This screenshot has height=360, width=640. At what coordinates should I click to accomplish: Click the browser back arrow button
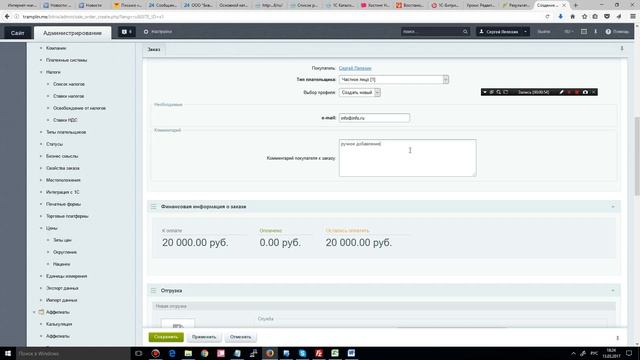pos(7,16)
